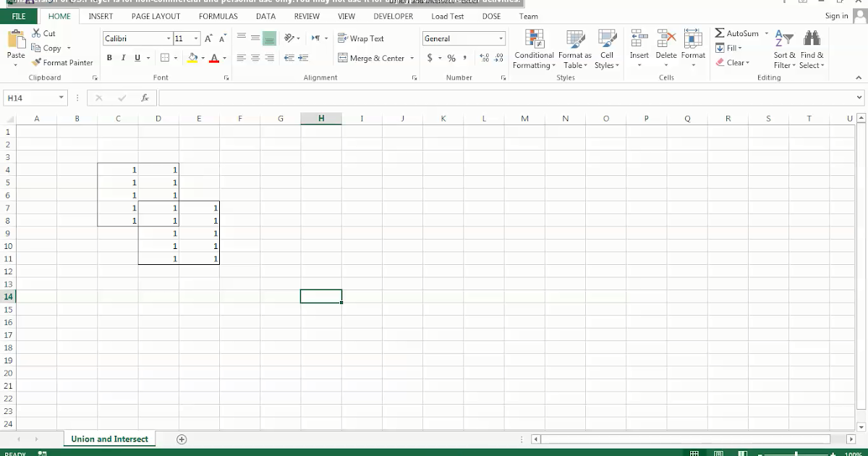The height and width of the screenshot is (456, 868).
Task: Click the Clear button in Editing group
Action: (x=733, y=62)
